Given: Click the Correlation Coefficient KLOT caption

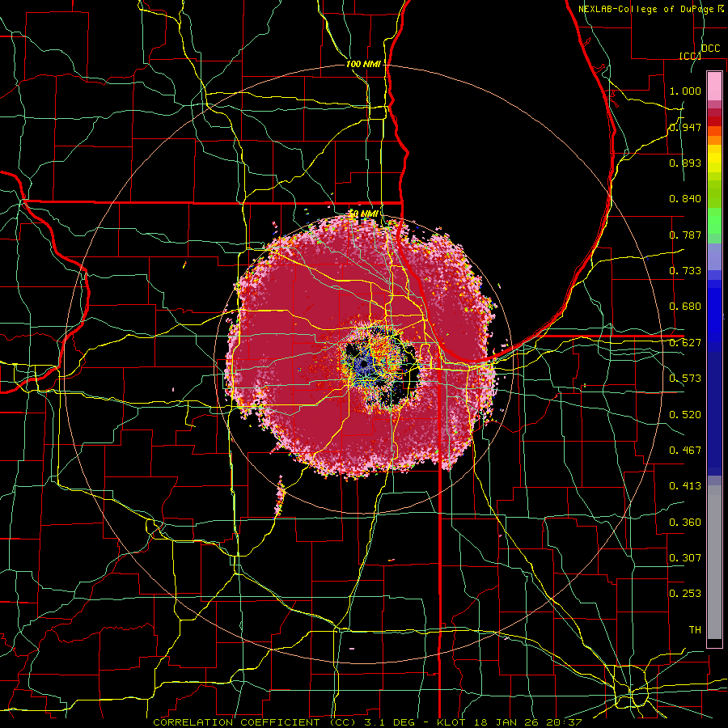Looking at the screenshot, I should (367, 722).
